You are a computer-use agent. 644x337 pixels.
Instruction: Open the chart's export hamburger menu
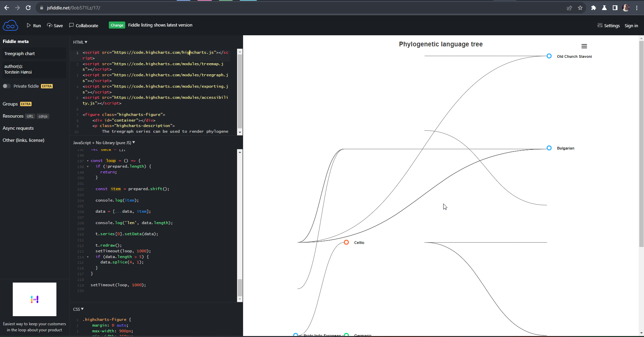(584, 46)
